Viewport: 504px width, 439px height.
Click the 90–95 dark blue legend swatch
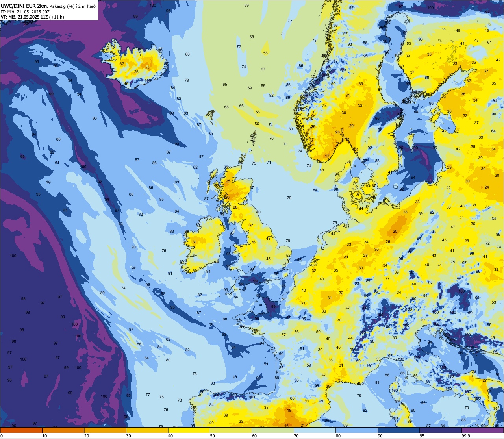[x=398, y=430]
